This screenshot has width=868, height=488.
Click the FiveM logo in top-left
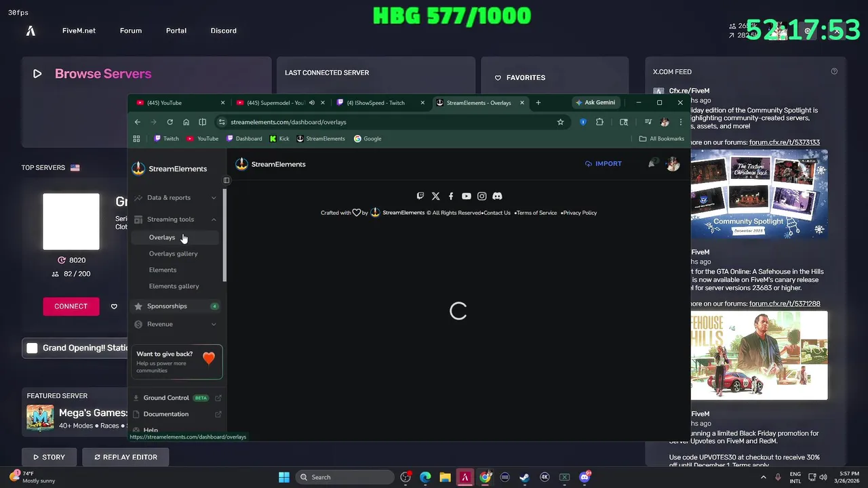click(x=31, y=30)
